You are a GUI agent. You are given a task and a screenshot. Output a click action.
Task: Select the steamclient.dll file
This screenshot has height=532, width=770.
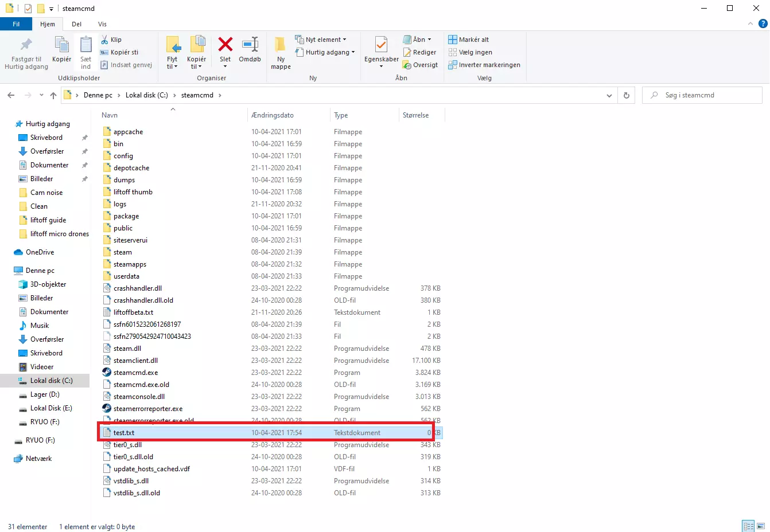(x=135, y=361)
